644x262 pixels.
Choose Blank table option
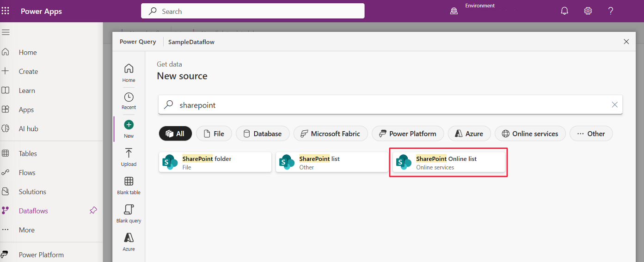click(x=129, y=186)
